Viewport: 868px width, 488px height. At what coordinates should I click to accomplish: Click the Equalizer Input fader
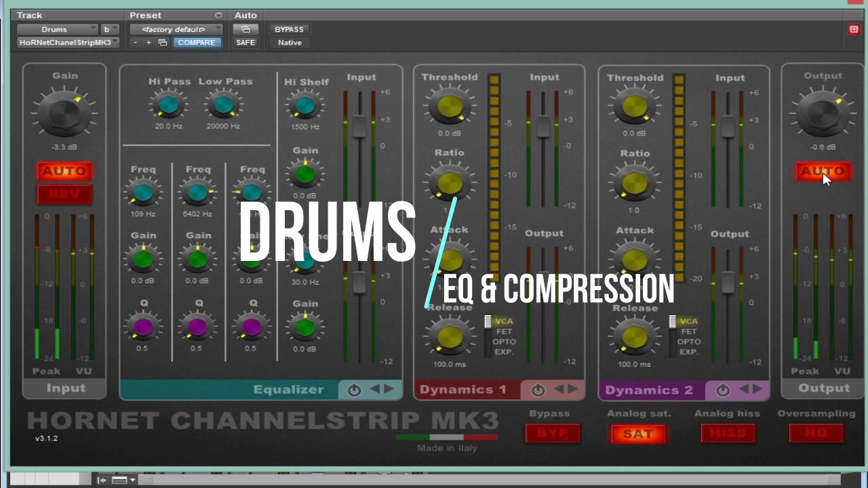[x=359, y=127]
